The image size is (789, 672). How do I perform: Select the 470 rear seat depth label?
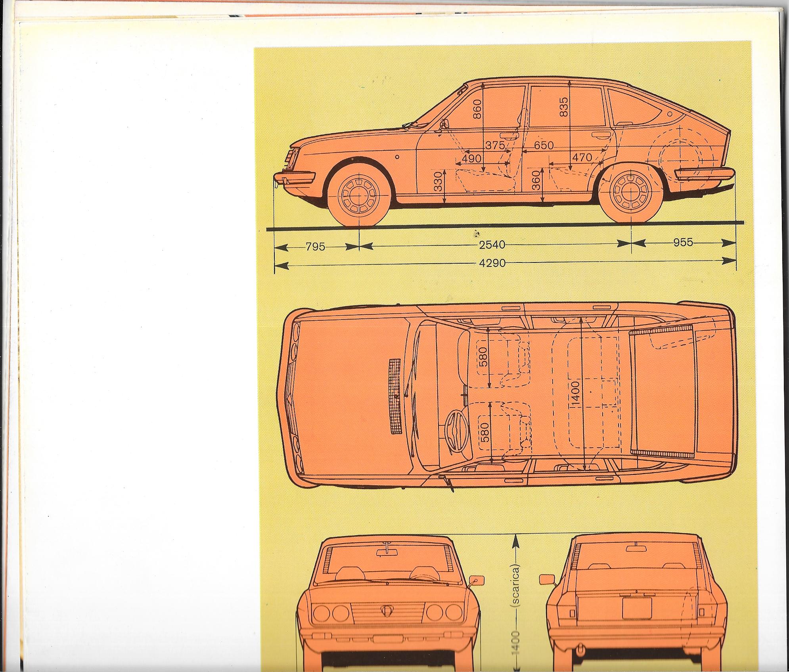[x=582, y=157]
